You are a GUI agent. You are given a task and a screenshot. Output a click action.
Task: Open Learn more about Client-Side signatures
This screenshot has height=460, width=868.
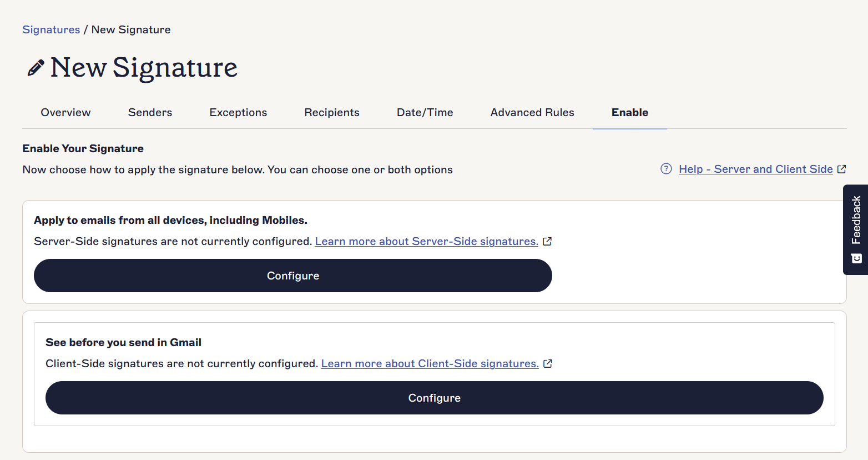(430, 363)
